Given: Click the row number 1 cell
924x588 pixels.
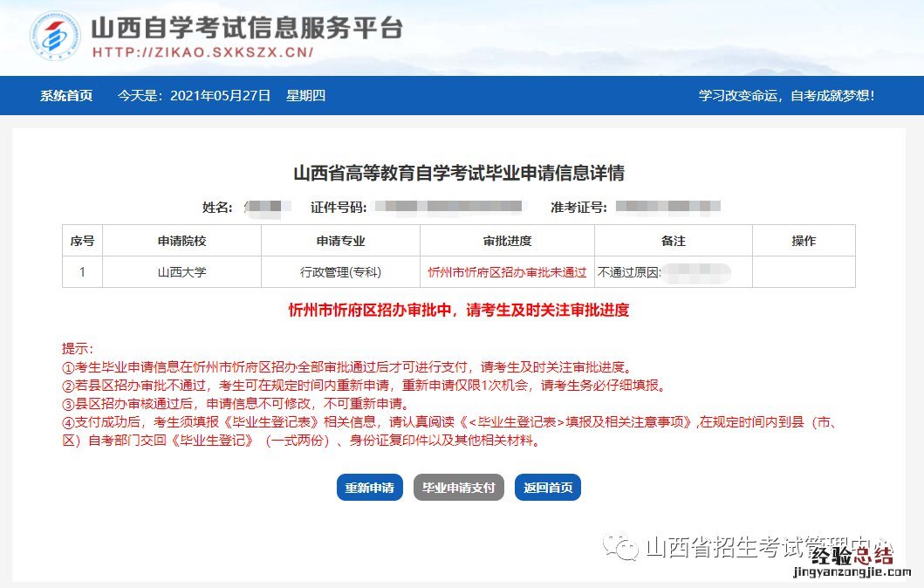Looking at the screenshot, I should click(83, 271).
